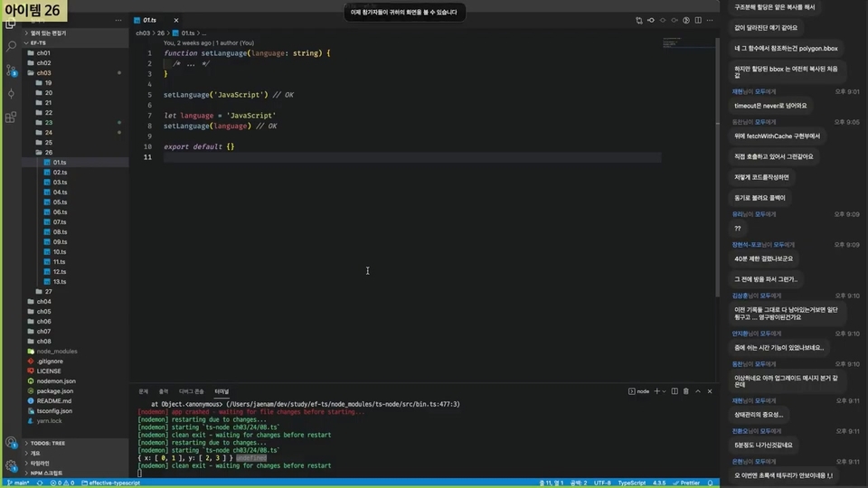
Task: Click the main branch status item
Action: tap(18, 483)
